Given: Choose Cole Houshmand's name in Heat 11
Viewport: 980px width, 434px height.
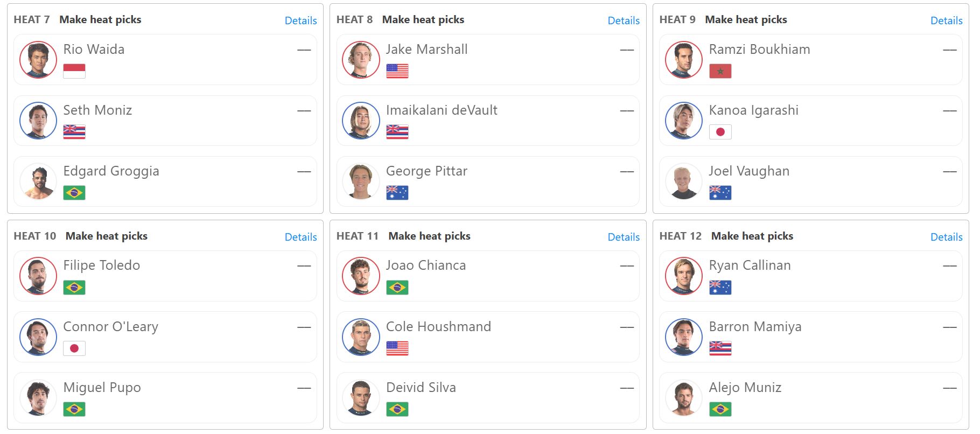Looking at the screenshot, I should [x=438, y=326].
